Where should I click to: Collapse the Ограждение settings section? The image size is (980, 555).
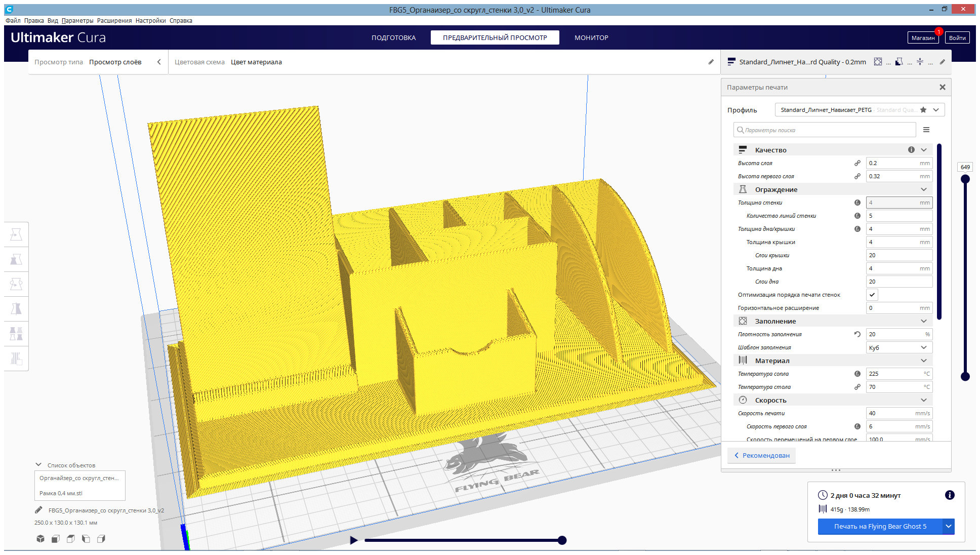point(924,189)
